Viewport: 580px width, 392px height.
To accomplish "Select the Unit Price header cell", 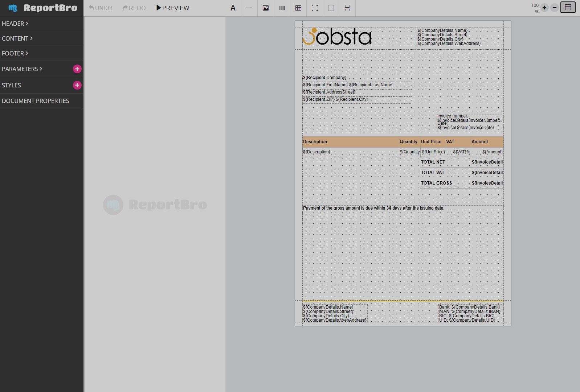I will [433, 142].
